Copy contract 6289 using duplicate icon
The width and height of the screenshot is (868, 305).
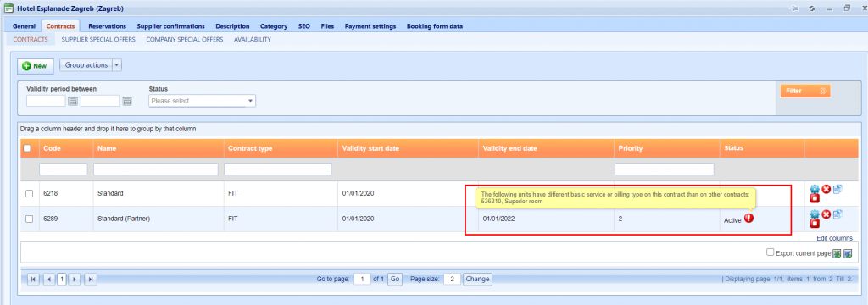click(837, 214)
